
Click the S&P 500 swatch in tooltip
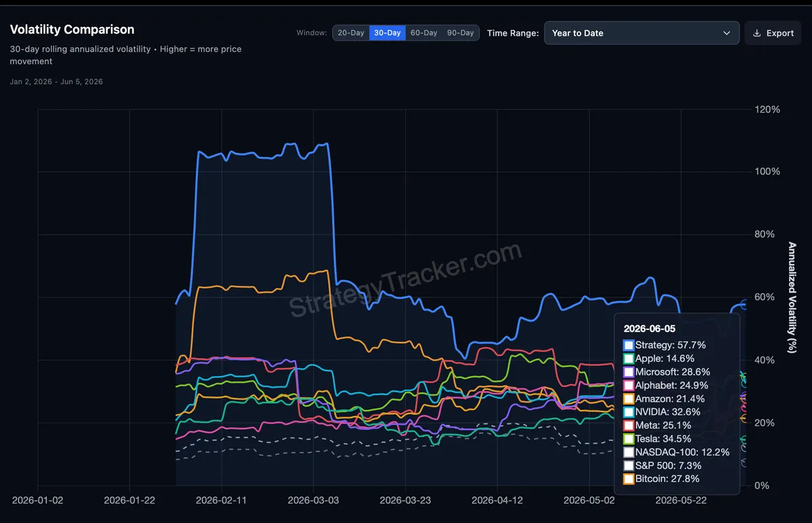click(629, 465)
